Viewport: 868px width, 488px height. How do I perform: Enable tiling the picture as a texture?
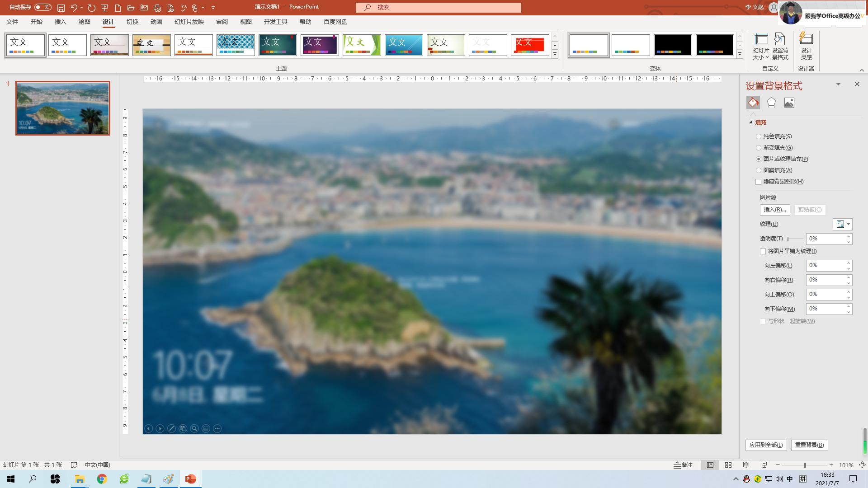[763, 251]
